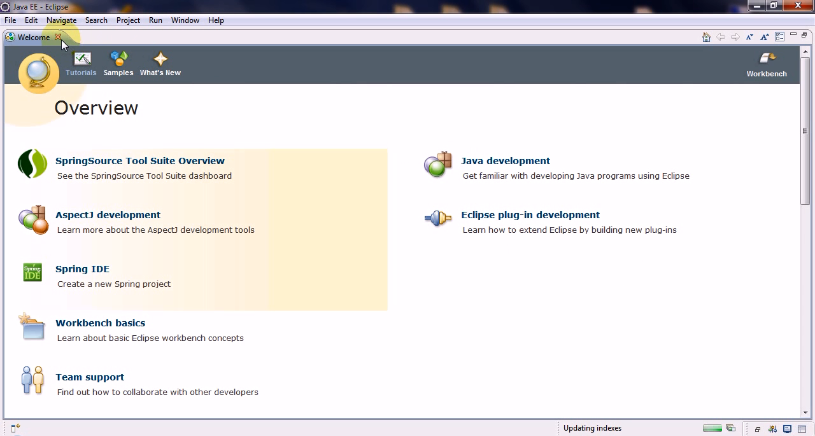Open the Project menu

pyautogui.click(x=128, y=20)
